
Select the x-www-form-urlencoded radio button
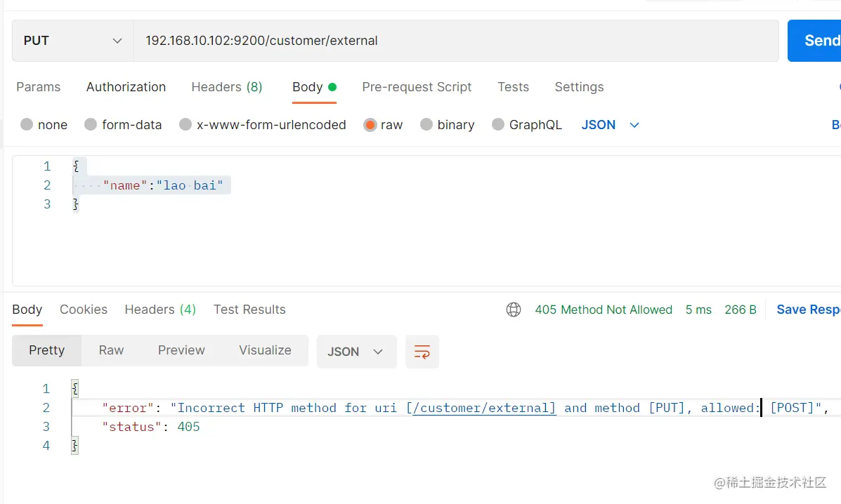click(x=185, y=125)
